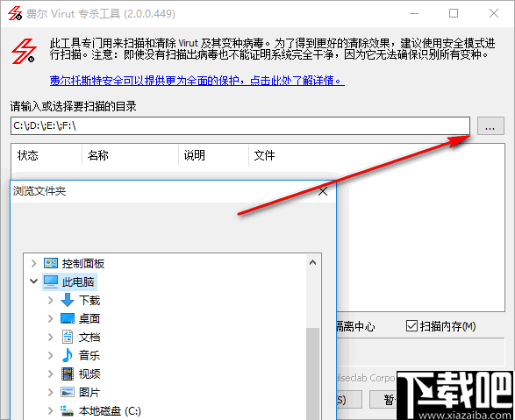
Task: Close the 费尔 Virut 专杀工具 window
Action: point(494,13)
